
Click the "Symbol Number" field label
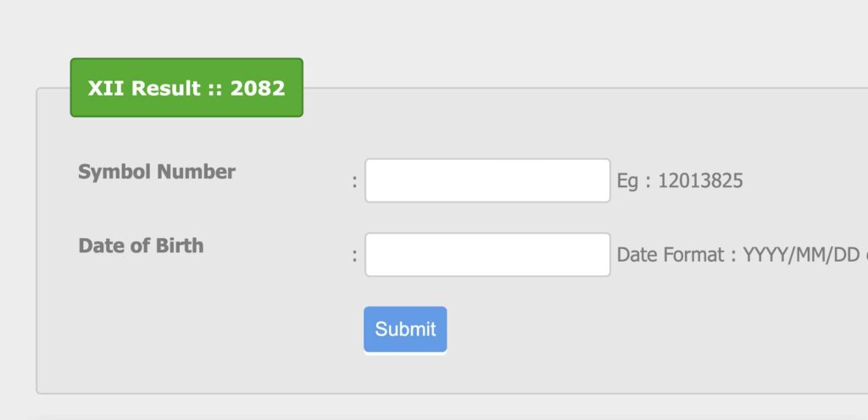[157, 172]
